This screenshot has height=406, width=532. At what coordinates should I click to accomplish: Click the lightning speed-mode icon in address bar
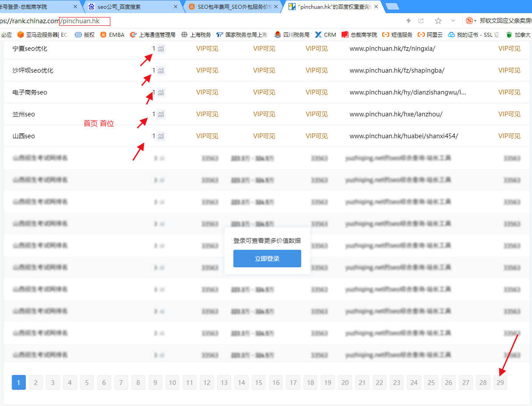click(409, 21)
